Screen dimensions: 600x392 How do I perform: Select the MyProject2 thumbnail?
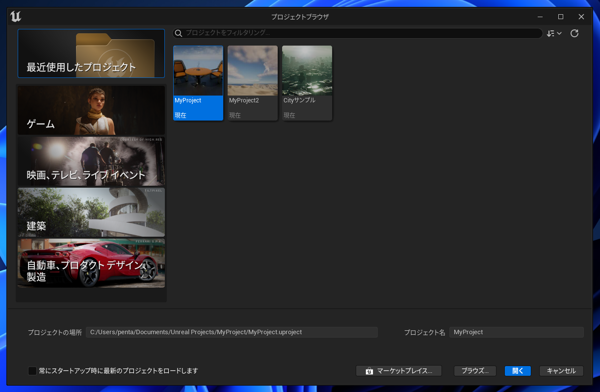pyautogui.click(x=253, y=70)
